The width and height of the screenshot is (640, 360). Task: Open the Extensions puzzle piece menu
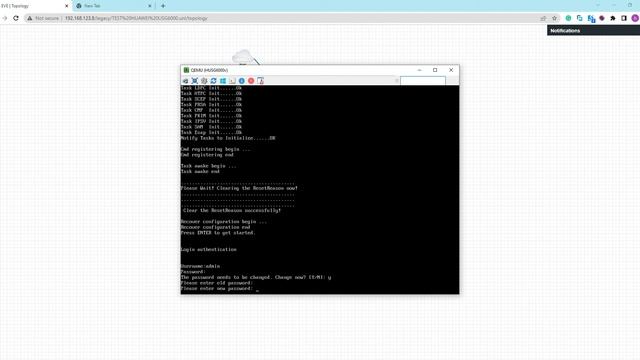tap(613, 18)
